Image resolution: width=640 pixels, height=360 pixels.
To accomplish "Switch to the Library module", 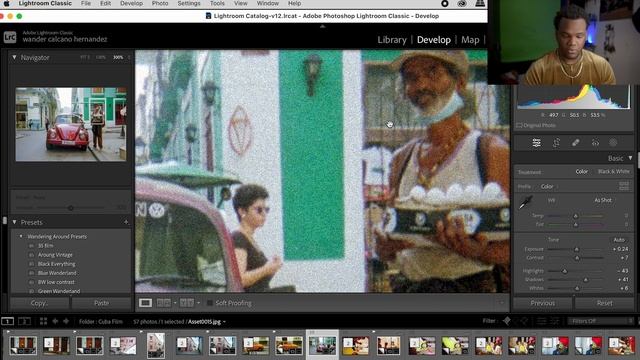I will tap(392, 40).
